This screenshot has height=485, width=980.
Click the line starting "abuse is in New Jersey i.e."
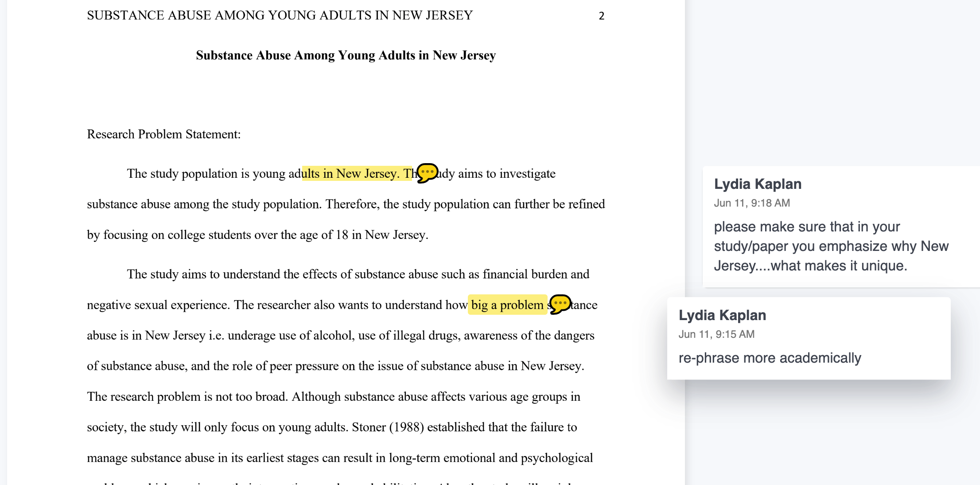[340, 336]
